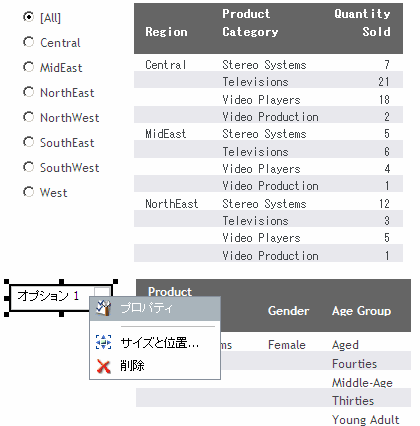Click the Quantity Sold column header
Image resolution: width=420 pixels, height=426 pixels.
[x=362, y=23]
